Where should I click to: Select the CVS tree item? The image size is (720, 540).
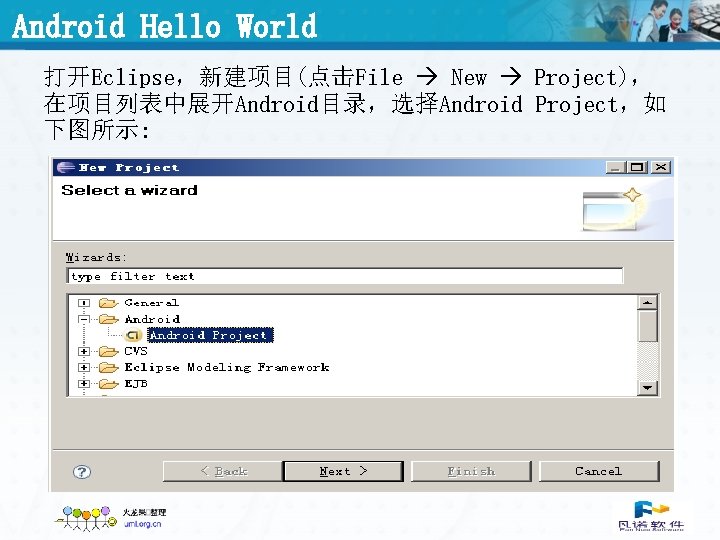click(136, 351)
